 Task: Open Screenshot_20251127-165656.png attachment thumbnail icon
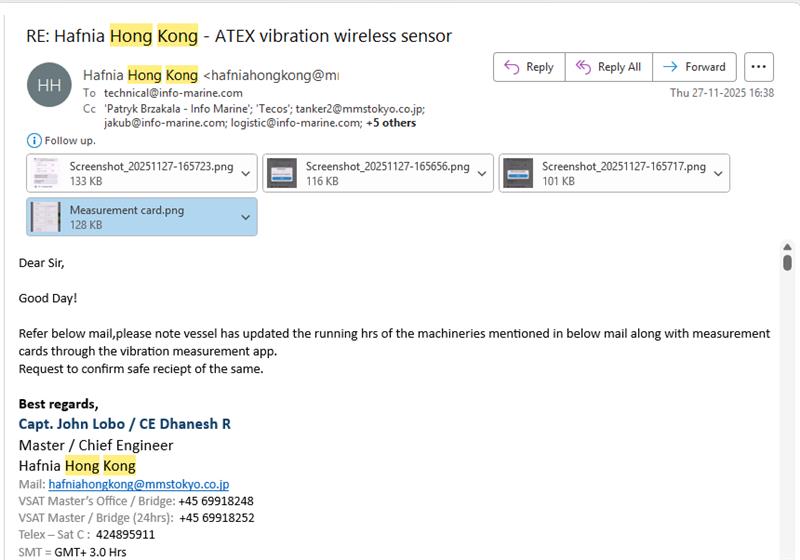(282, 173)
